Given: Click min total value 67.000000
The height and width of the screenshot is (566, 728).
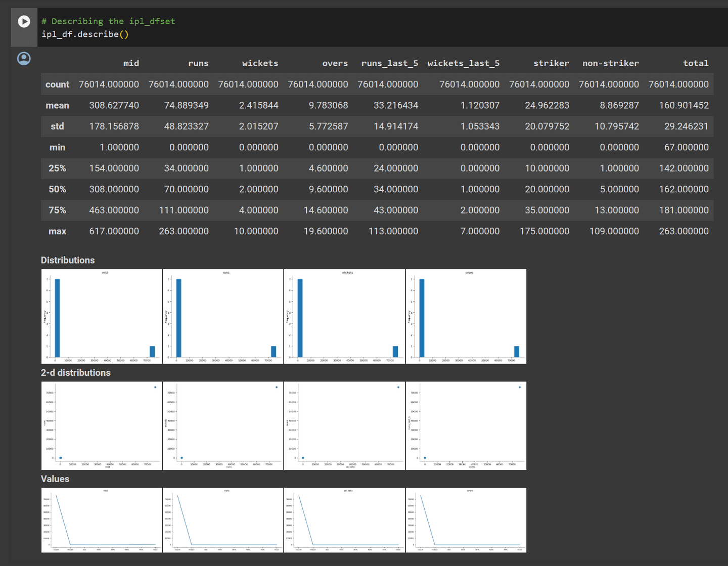Looking at the screenshot, I should pyautogui.click(x=687, y=148).
